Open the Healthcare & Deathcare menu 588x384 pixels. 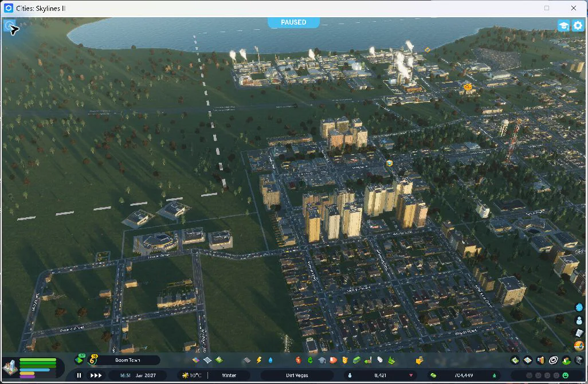point(299,360)
